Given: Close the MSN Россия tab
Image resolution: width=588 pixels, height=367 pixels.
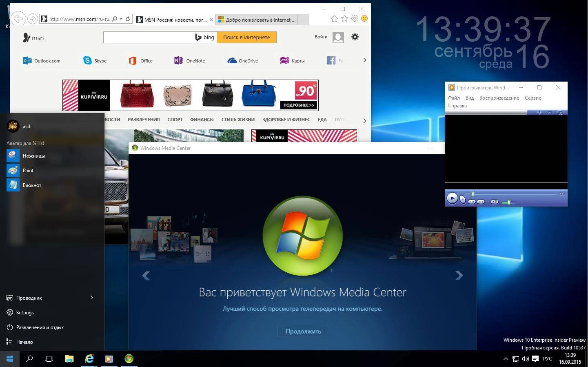Looking at the screenshot, I should 211,20.
